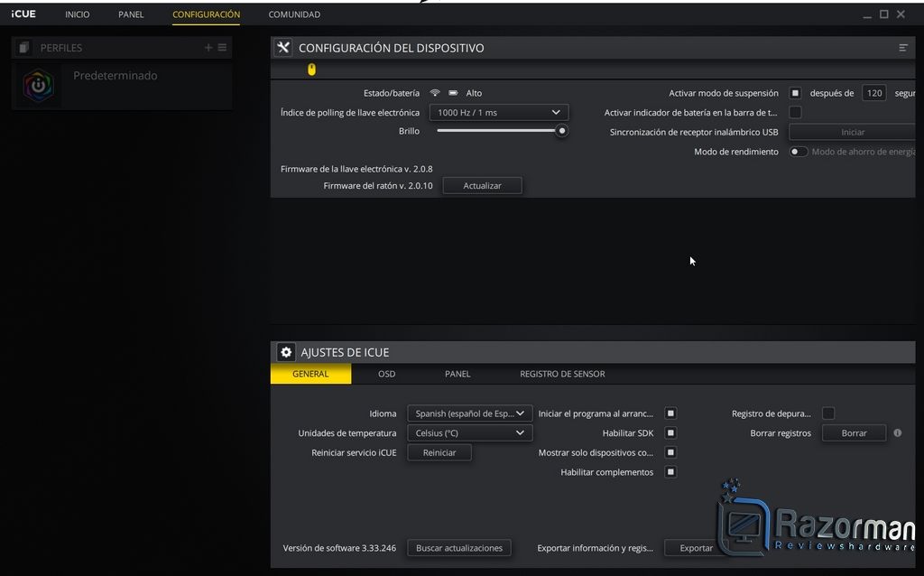Open the Idioma language dropdown
The width and height of the screenshot is (924, 576).
point(469,413)
